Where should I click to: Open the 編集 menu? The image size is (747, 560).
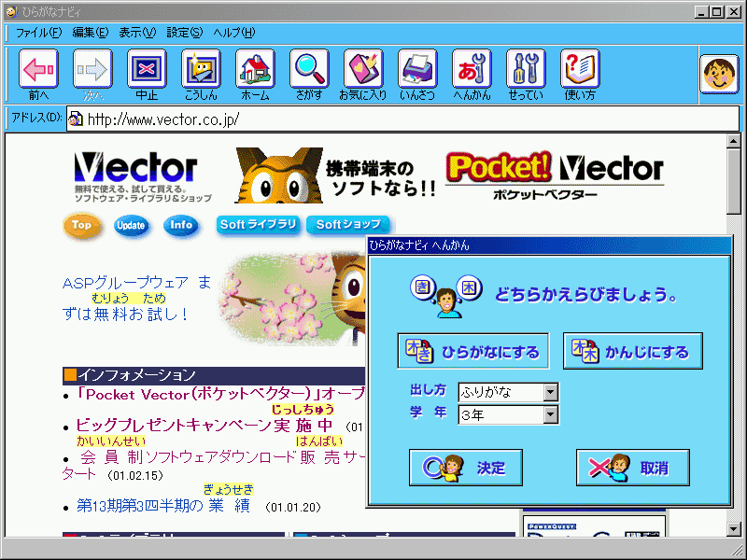pos(91,33)
